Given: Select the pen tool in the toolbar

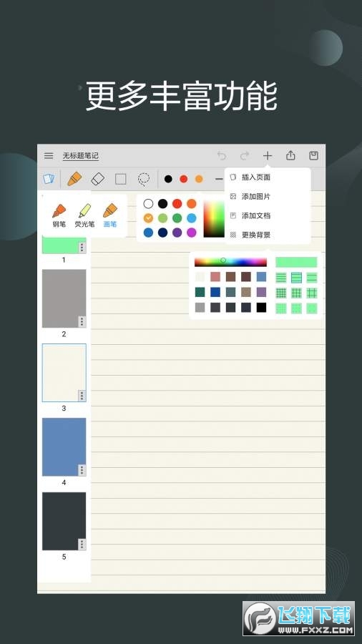Looking at the screenshot, I should click(x=74, y=179).
